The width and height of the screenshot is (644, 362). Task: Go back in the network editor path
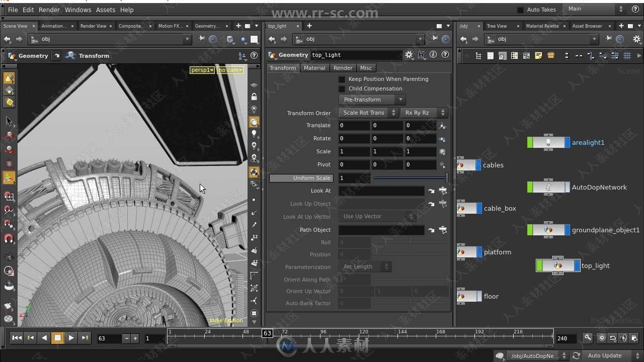(463, 39)
